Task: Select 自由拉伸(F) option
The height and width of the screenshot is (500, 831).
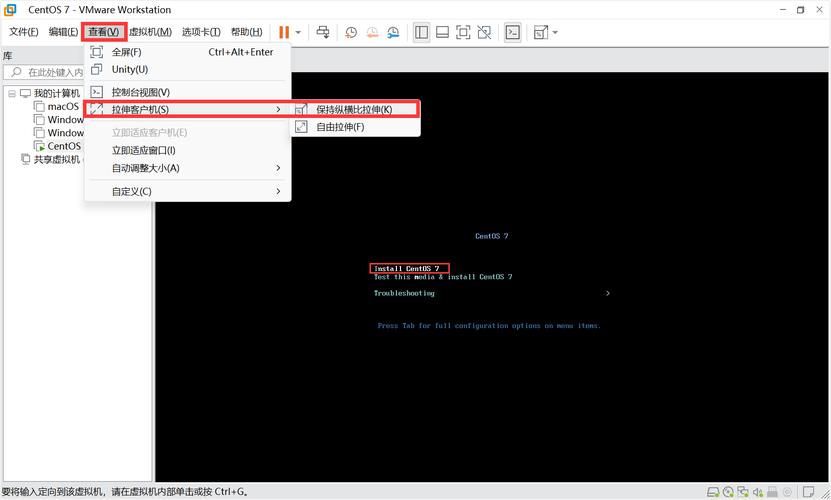Action: (355, 127)
